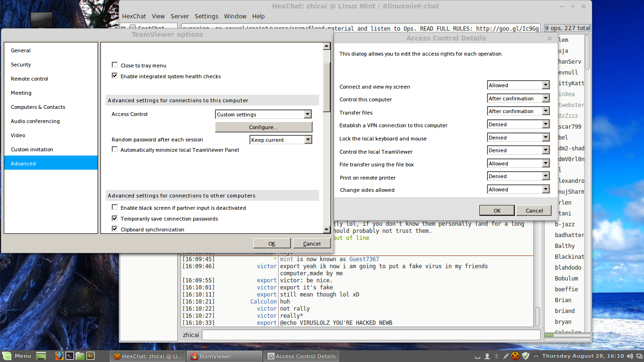Open the Settings menu in HexChat
Viewport: 644px width, 362px height.
coord(206,16)
